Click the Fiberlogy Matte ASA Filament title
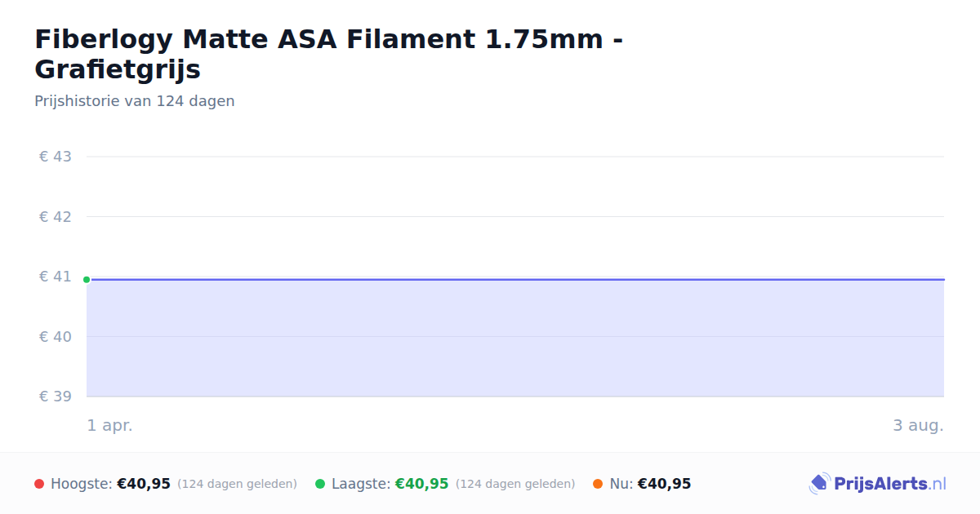980x514 pixels. pos(329,54)
